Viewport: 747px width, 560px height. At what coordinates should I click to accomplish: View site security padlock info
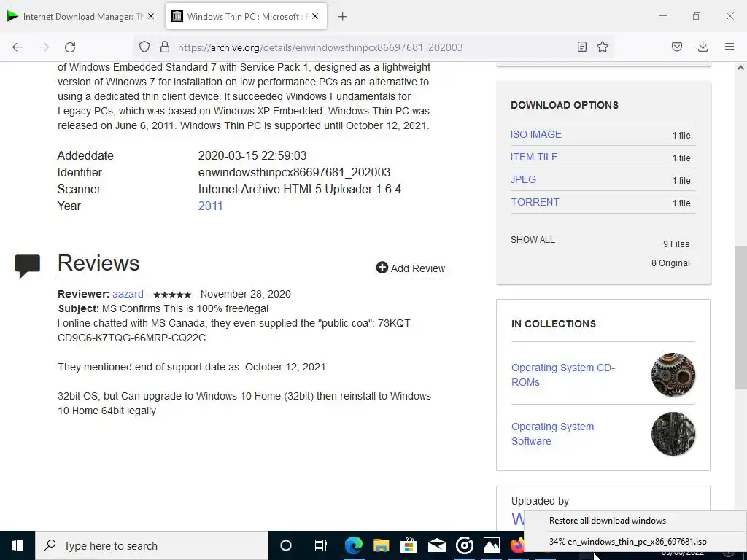165,47
